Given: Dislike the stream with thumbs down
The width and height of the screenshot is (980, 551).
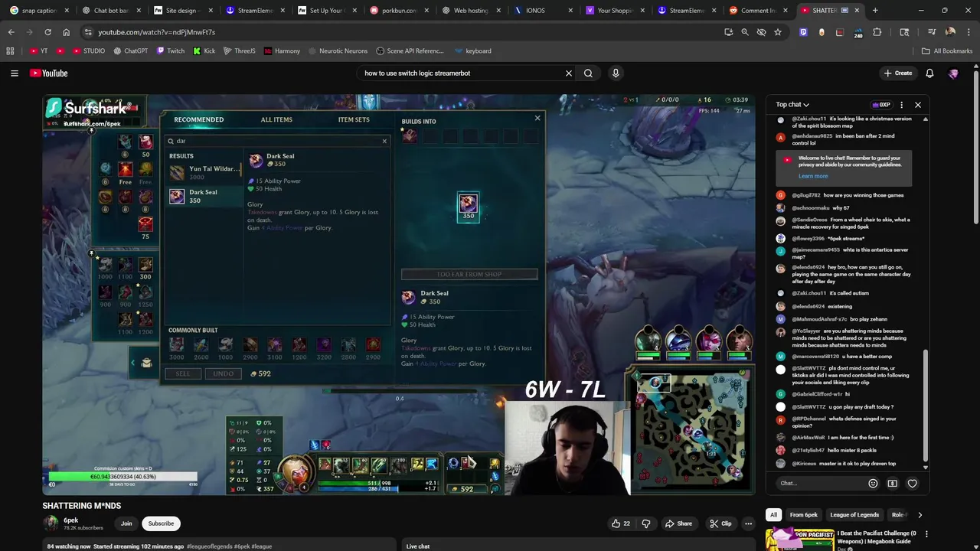Looking at the screenshot, I should point(645,523).
